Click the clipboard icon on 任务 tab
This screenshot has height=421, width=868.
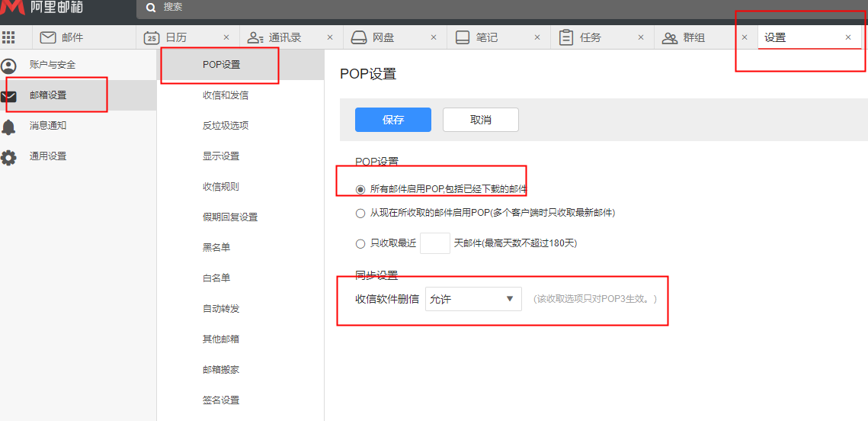click(566, 37)
